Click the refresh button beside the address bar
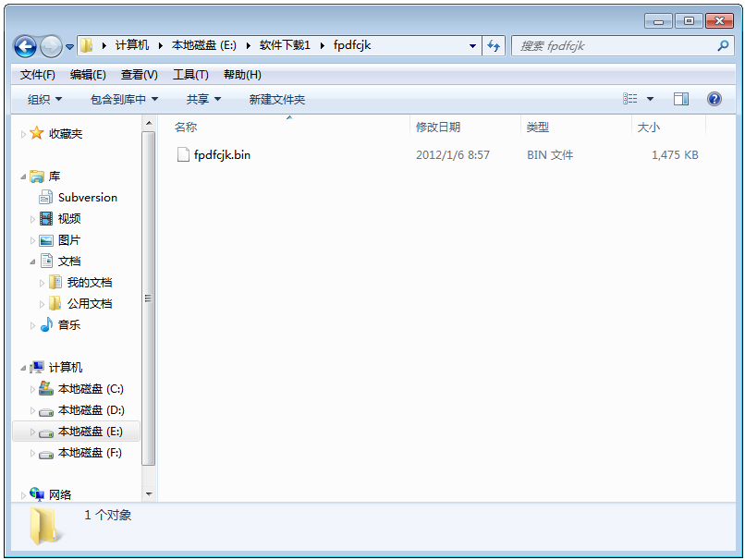 [494, 46]
